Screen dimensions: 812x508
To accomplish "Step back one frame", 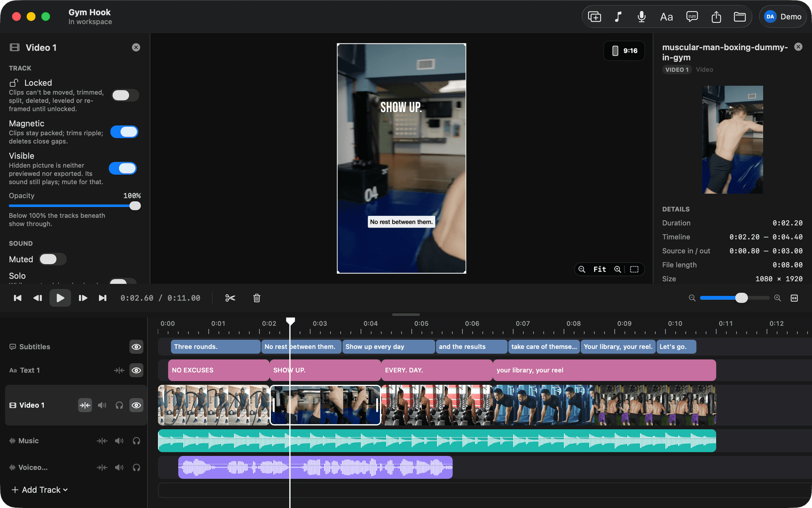I will (38, 298).
